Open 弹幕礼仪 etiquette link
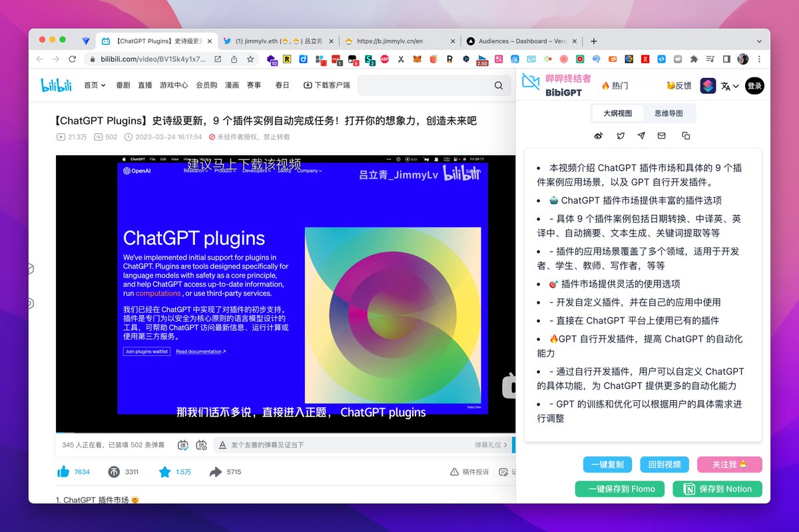This screenshot has height=532, width=799. pos(491,445)
